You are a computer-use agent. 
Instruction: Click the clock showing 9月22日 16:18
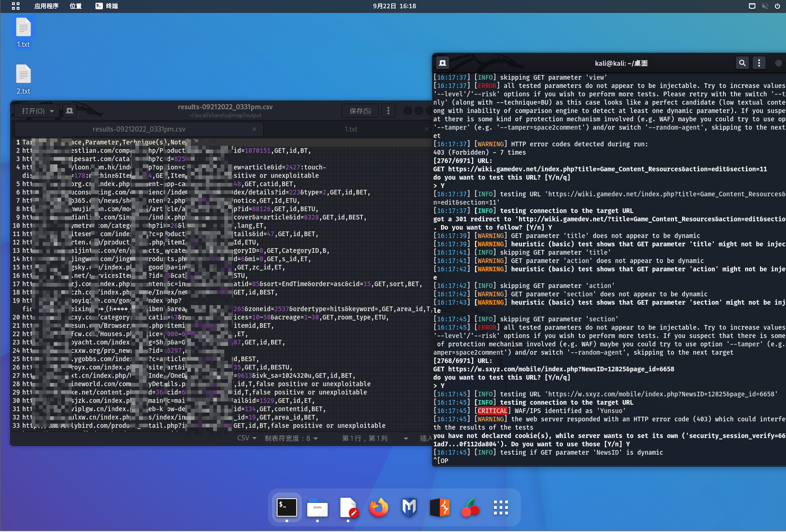tap(394, 6)
